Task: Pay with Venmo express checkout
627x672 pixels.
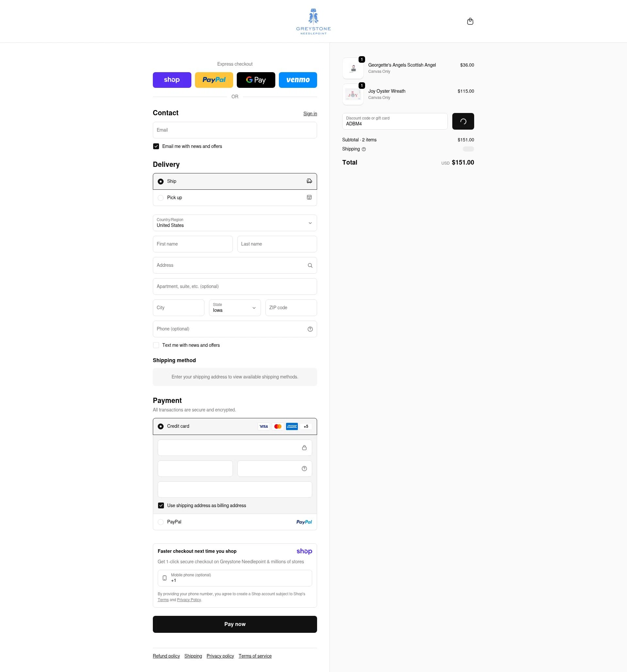Action: coord(298,80)
